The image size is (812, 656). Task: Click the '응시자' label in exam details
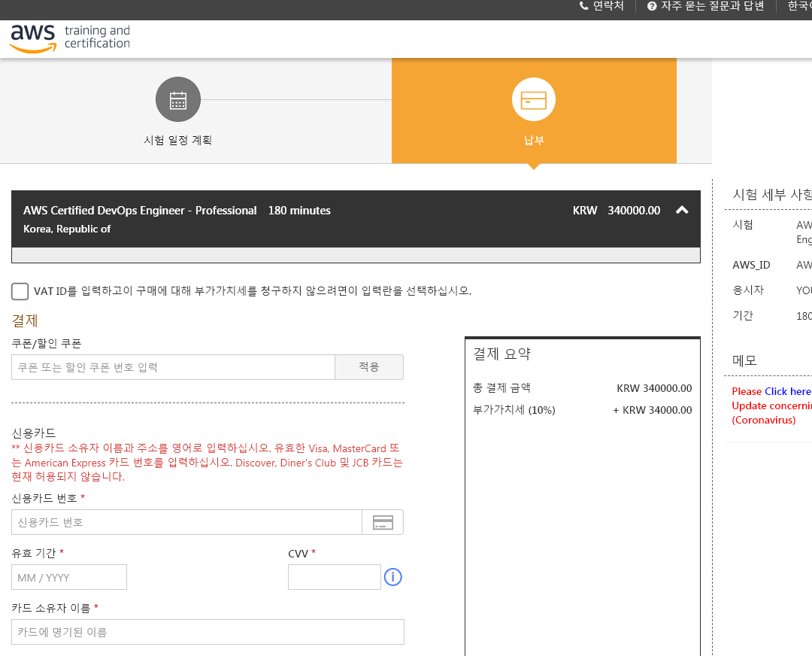pyautogui.click(x=748, y=290)
